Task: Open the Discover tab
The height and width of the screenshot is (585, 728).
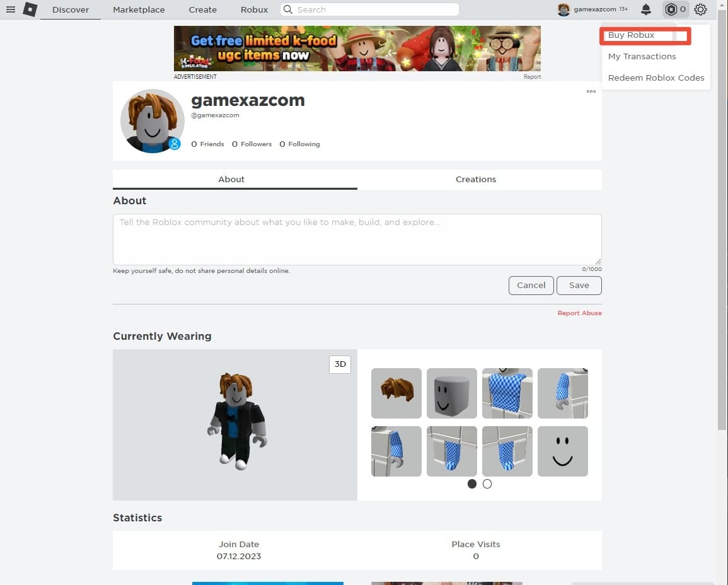Action: [x=71, y=9]
